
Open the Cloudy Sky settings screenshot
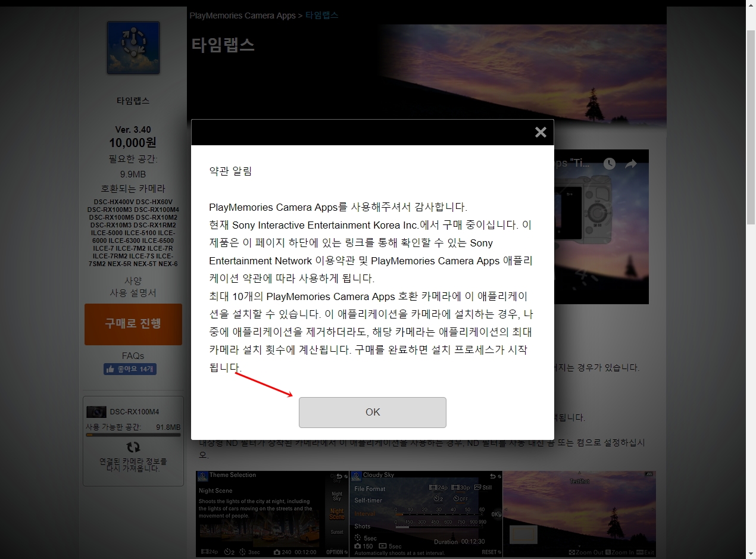426,514
